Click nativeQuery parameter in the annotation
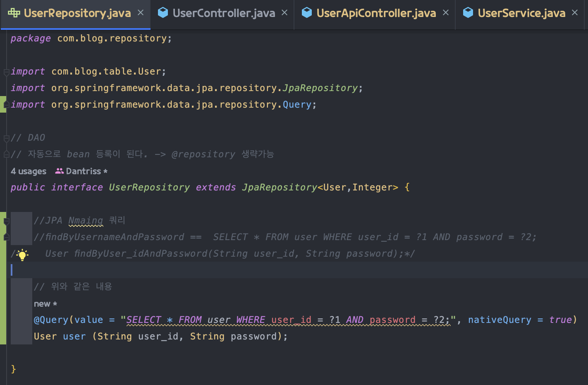Screen dimensions: 588x385 pos(500,320)
